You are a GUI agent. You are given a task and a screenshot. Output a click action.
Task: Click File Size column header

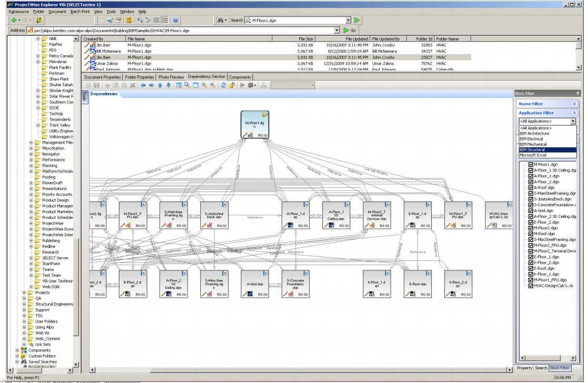click(293, 38)
